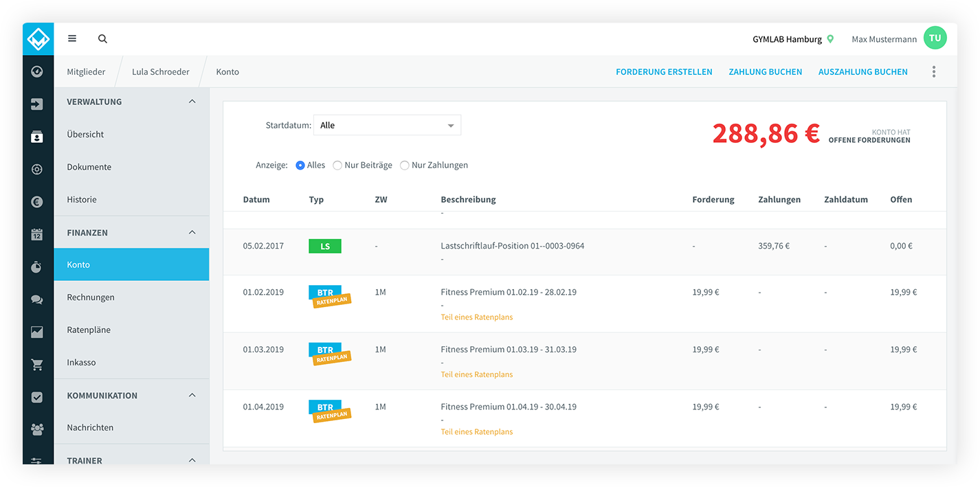Open the shopping cart sidebar icon
Screen dimensions: 980x487
pos(37,365)
